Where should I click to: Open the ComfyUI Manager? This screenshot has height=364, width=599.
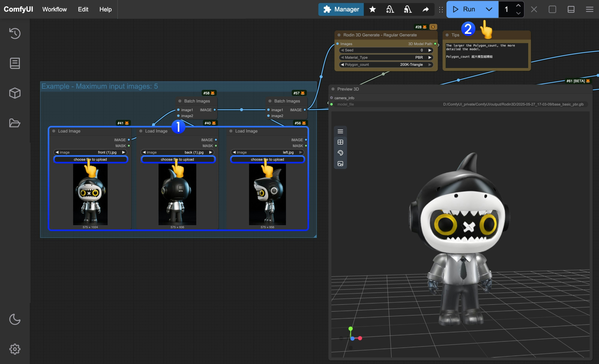[x=341, y=9]
